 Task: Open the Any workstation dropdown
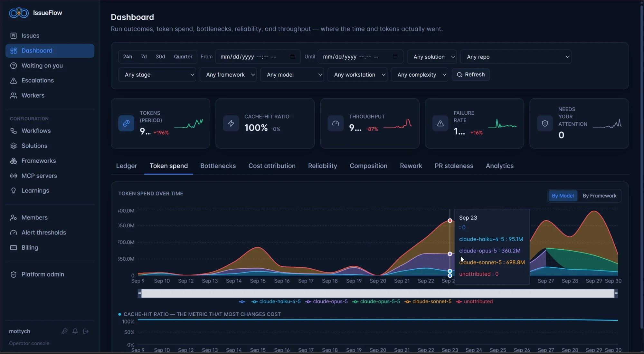point(357,75)
